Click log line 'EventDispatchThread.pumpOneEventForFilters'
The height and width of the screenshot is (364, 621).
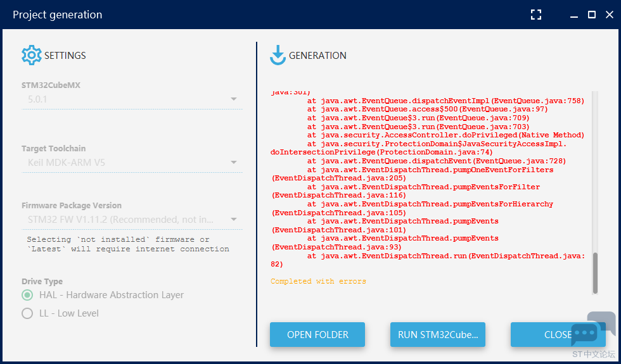(x=430, y=170)
